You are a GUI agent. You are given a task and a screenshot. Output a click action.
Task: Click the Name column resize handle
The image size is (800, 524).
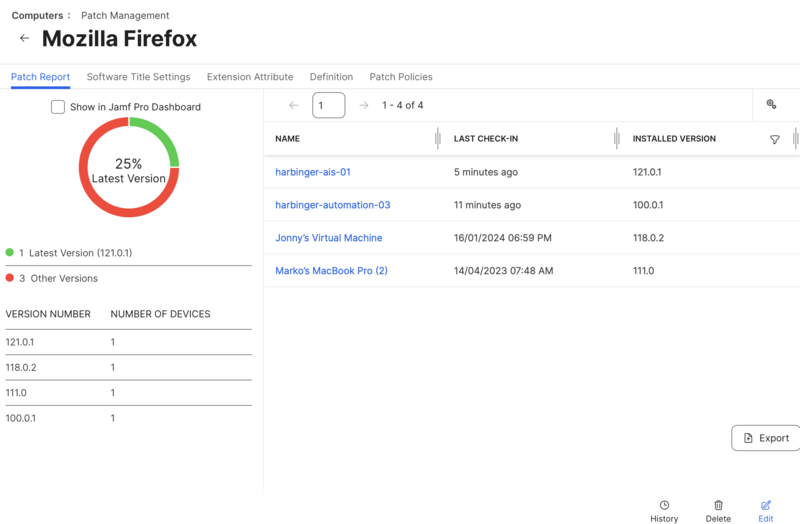[x=437, y=138]
